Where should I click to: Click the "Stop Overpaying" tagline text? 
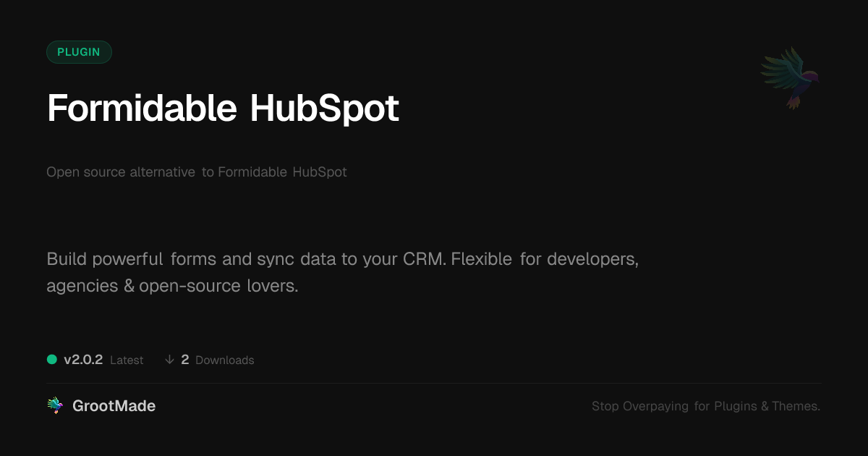[640, 406]
